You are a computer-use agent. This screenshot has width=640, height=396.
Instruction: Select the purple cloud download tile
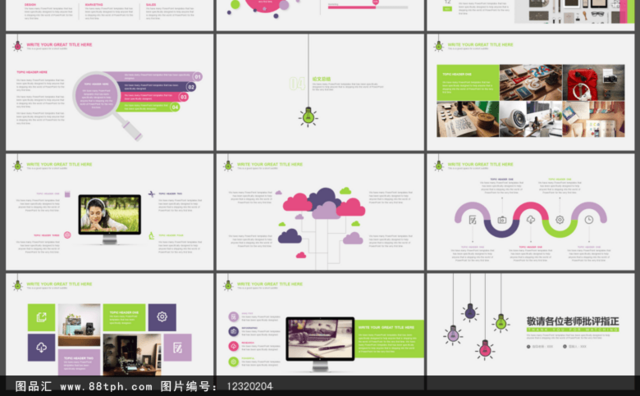[41, 347]
